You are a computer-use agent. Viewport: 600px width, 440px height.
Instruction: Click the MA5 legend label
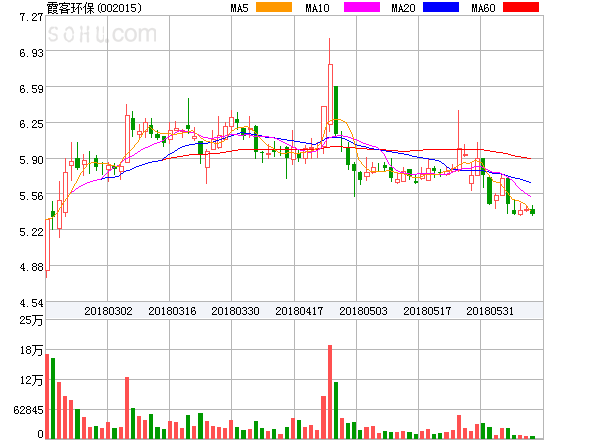point(239,8)
